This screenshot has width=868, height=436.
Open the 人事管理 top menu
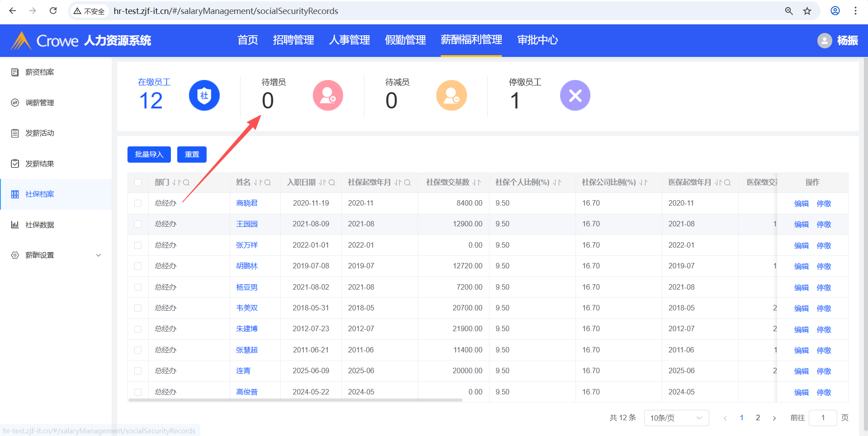click(x=349, y=40)
